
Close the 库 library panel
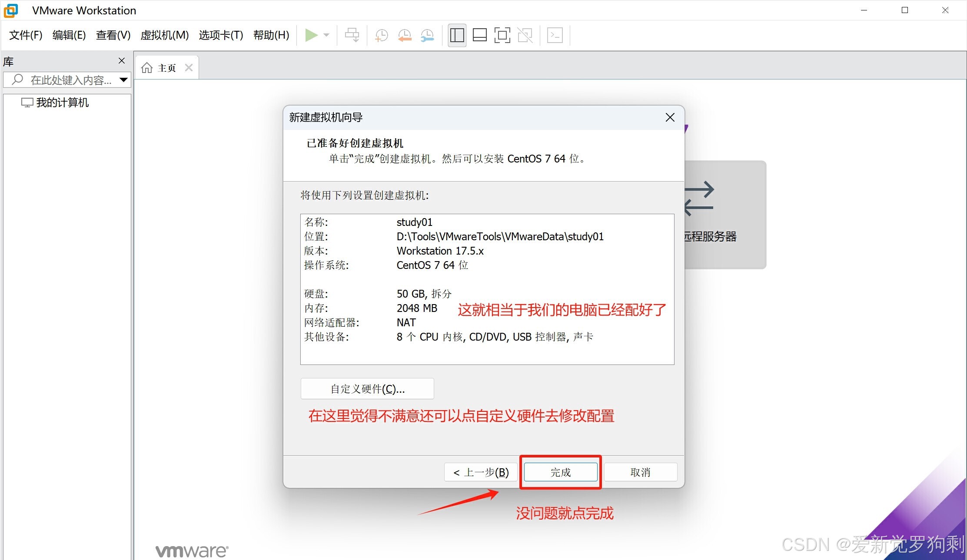click(x=122, y=61)
